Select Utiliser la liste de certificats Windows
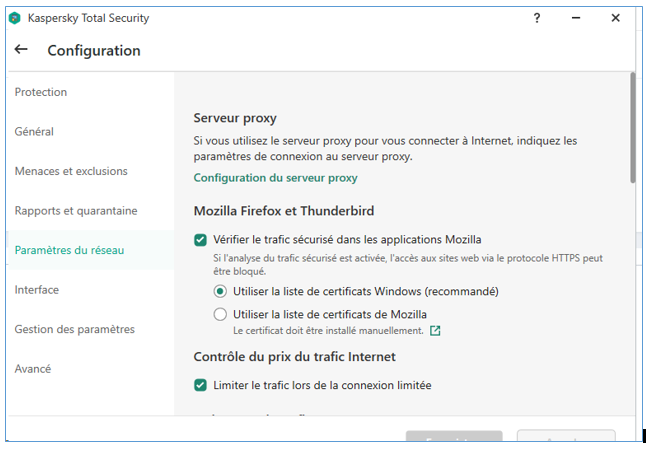 point(221,292)
